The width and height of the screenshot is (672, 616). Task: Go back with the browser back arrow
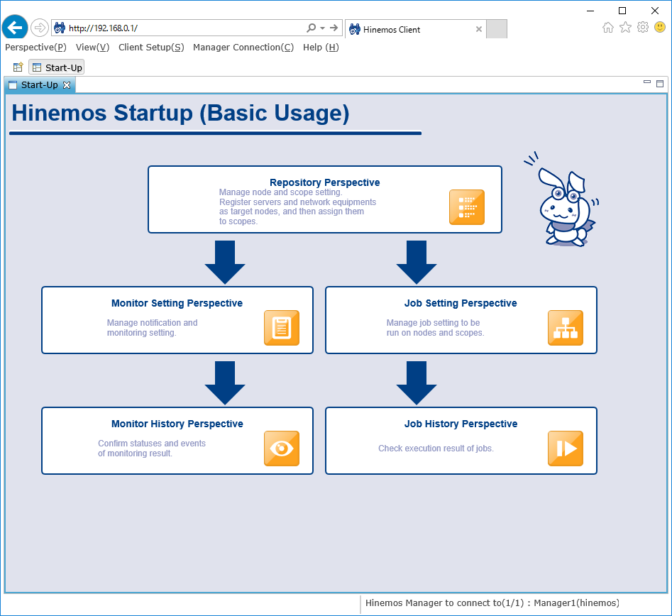click(x=15, y=28)
